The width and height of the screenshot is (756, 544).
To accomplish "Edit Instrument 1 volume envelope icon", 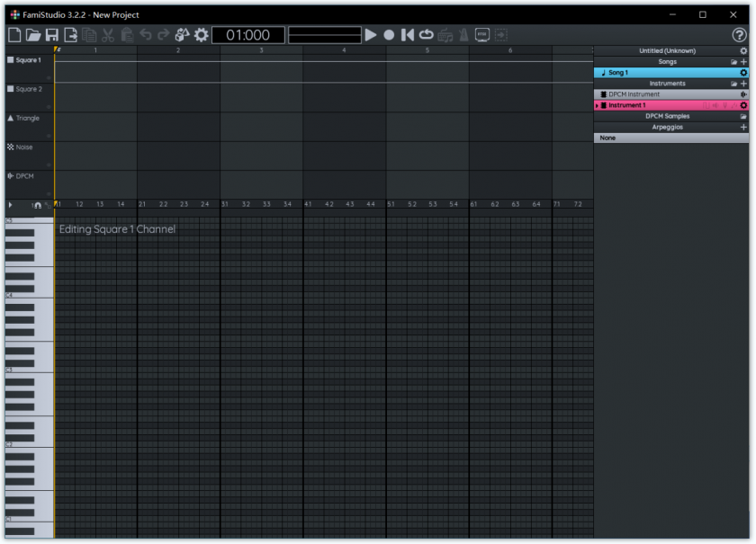I will [715, 105].
